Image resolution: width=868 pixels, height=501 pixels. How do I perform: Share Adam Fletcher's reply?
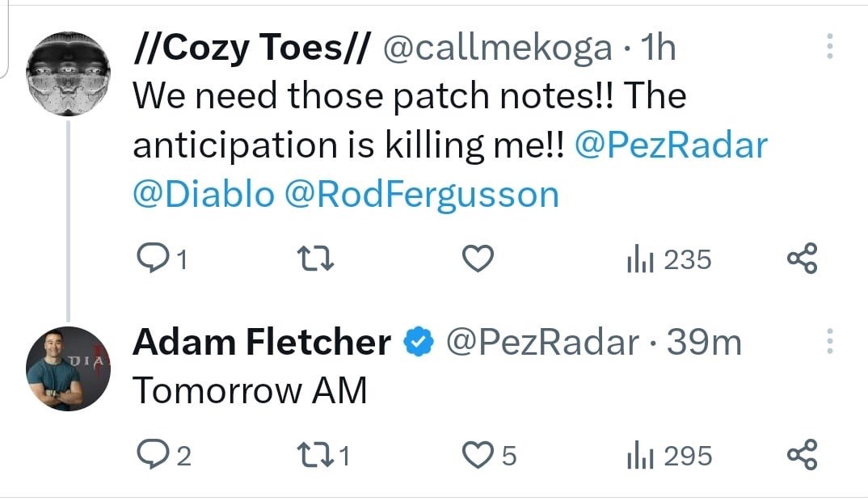click(802, 456)
